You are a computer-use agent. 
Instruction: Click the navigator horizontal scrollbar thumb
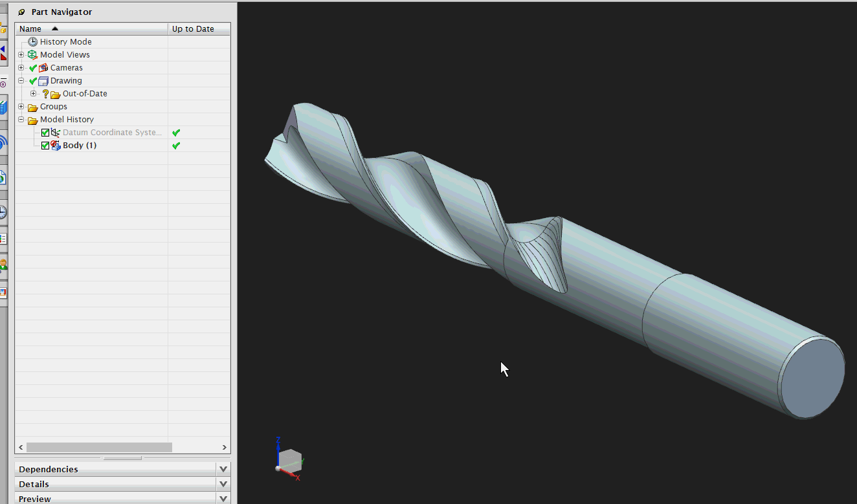[99, 447]
